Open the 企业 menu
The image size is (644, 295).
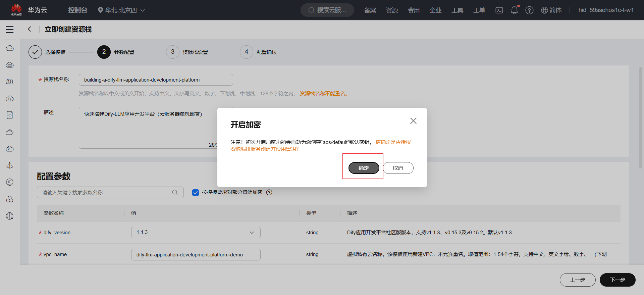tap(435, 10)
